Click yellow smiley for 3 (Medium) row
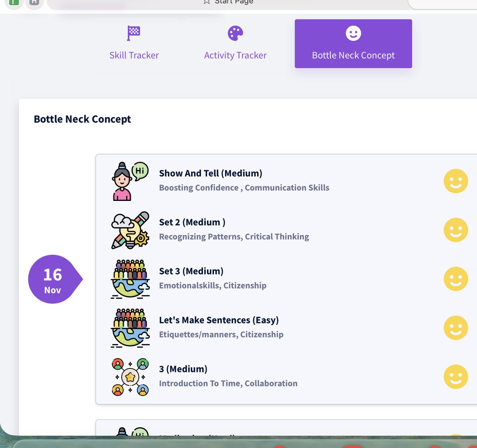This screenshot has height=448, width=477. pyautogui.click(x=456, y=377)
